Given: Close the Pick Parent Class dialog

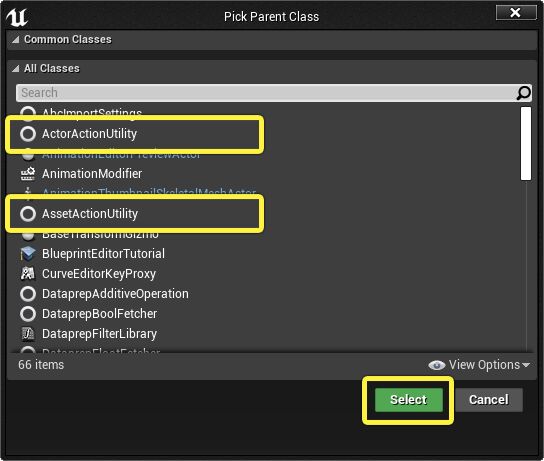Looking at the screenshot, I should (516, 13).
